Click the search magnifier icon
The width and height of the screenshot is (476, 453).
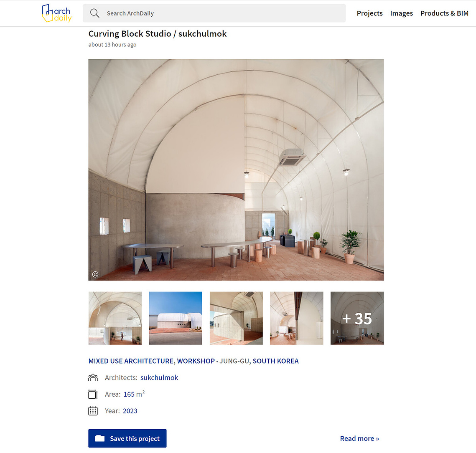tap(95, 13)
